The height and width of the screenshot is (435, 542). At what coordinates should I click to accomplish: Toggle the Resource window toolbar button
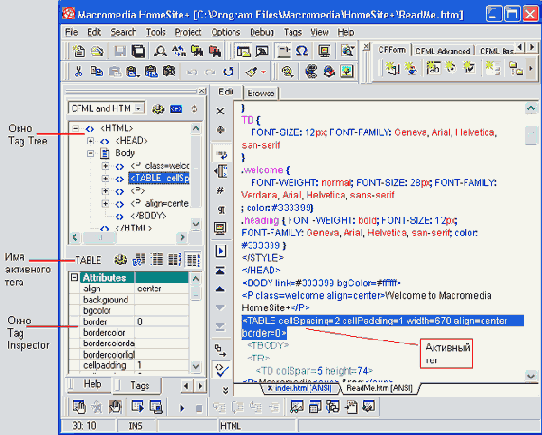(243, 51)
